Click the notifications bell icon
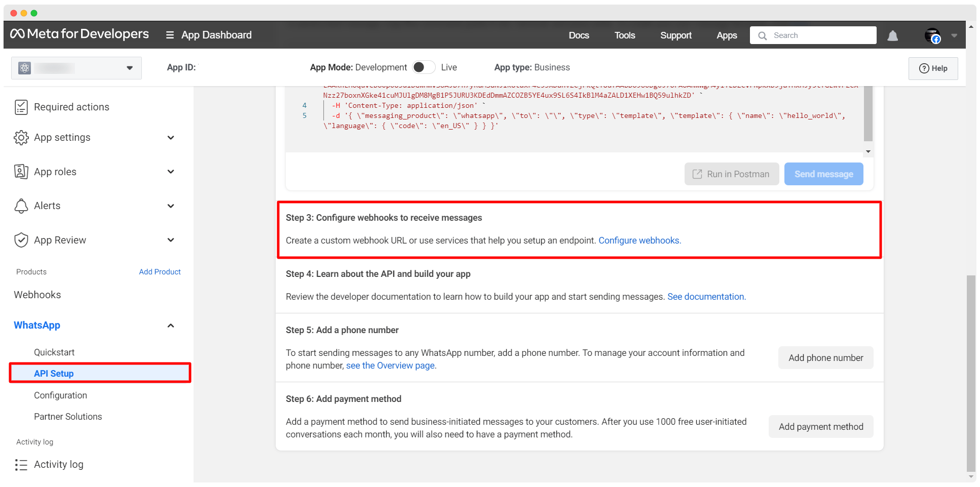The image size is (980, 487). (x=892, y=35)
